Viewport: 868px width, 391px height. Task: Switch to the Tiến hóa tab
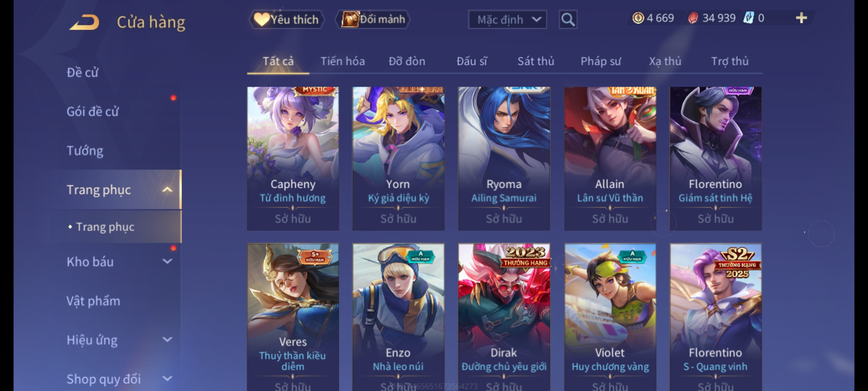click(342, 61)
